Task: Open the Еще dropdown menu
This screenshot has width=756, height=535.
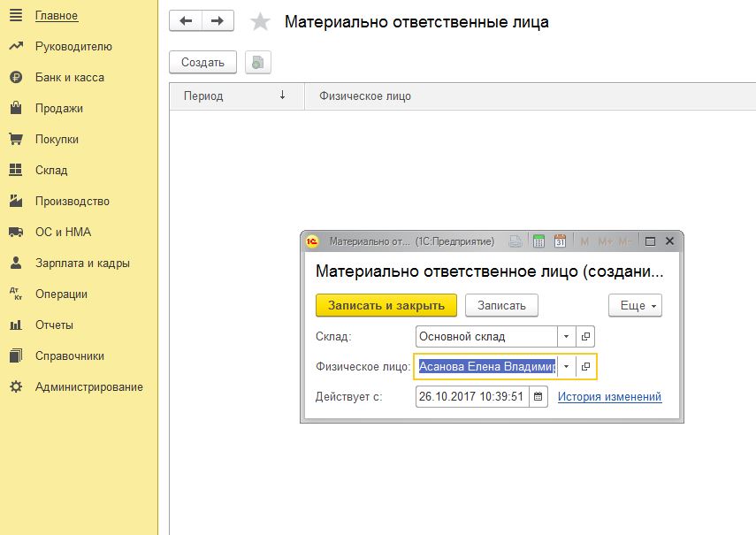Action: (635, 305)
